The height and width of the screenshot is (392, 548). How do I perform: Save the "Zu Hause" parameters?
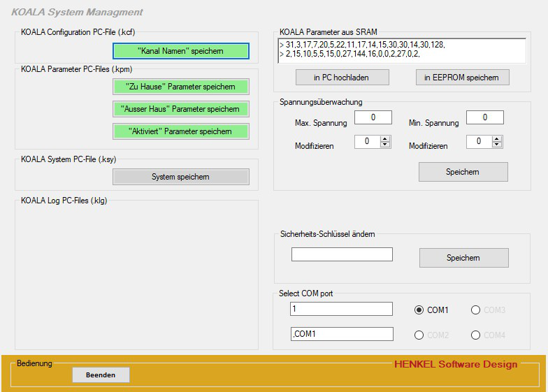[180, 87]
